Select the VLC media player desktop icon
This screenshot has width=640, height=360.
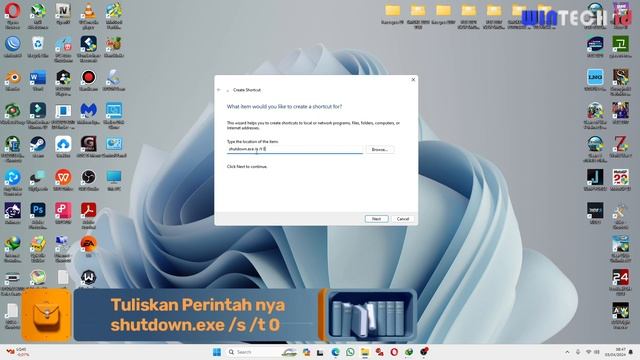(89, 16)
